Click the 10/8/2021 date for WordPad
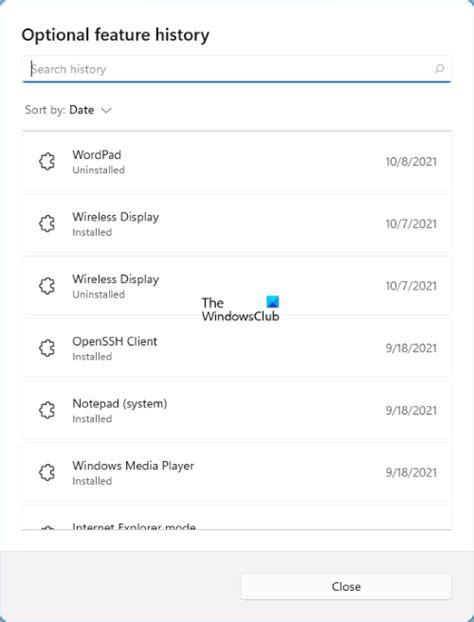This screenshot has height=622, width=474. click(411, 162)
